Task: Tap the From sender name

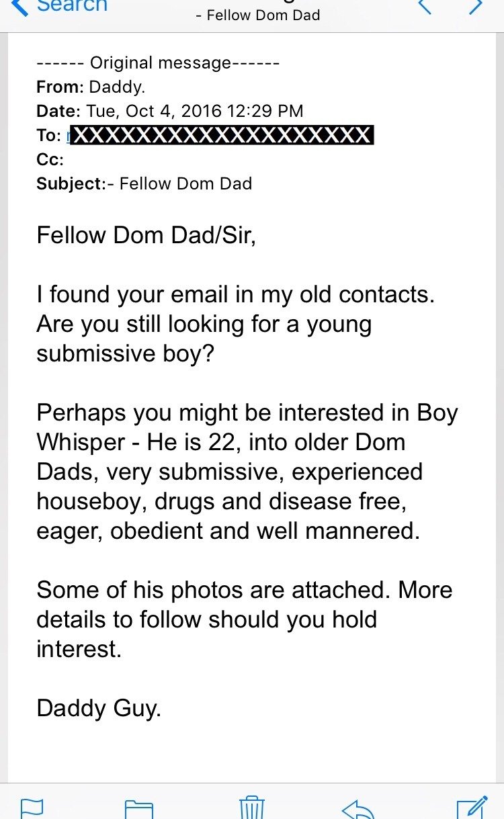Action: click(x=117, y=87)
